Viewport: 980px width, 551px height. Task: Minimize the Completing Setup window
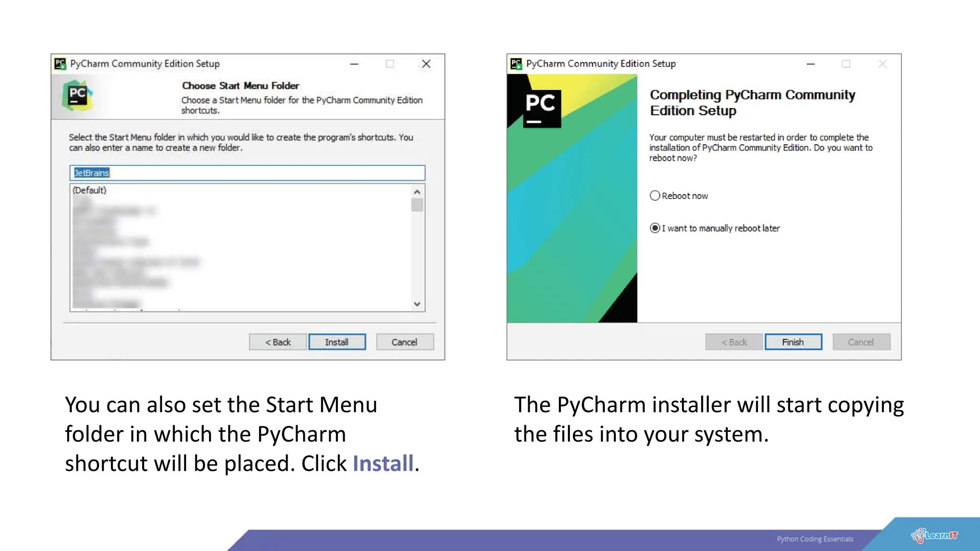[x=811, y=64]
